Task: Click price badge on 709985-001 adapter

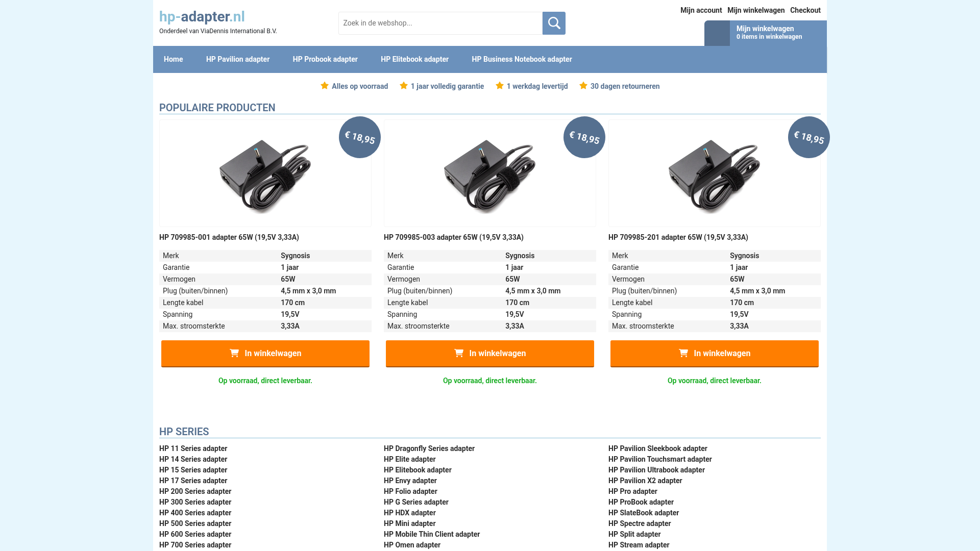Action: coord(360,137)
